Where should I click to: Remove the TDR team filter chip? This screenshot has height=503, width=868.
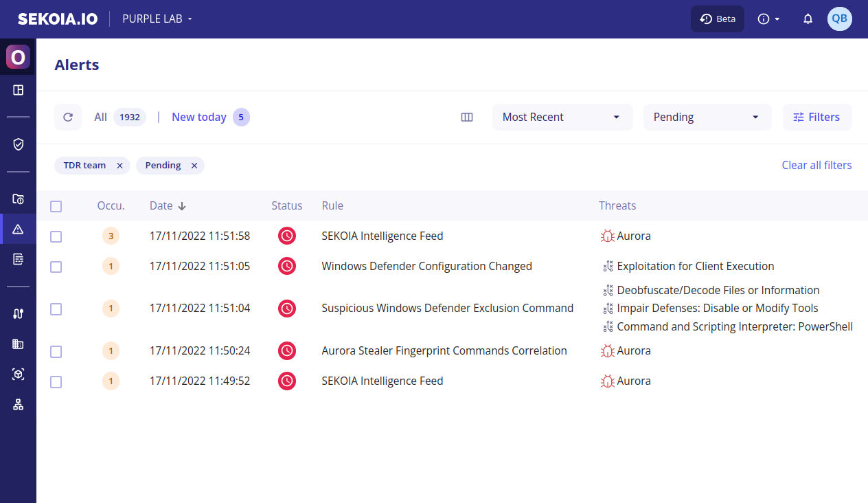(120, 165)
